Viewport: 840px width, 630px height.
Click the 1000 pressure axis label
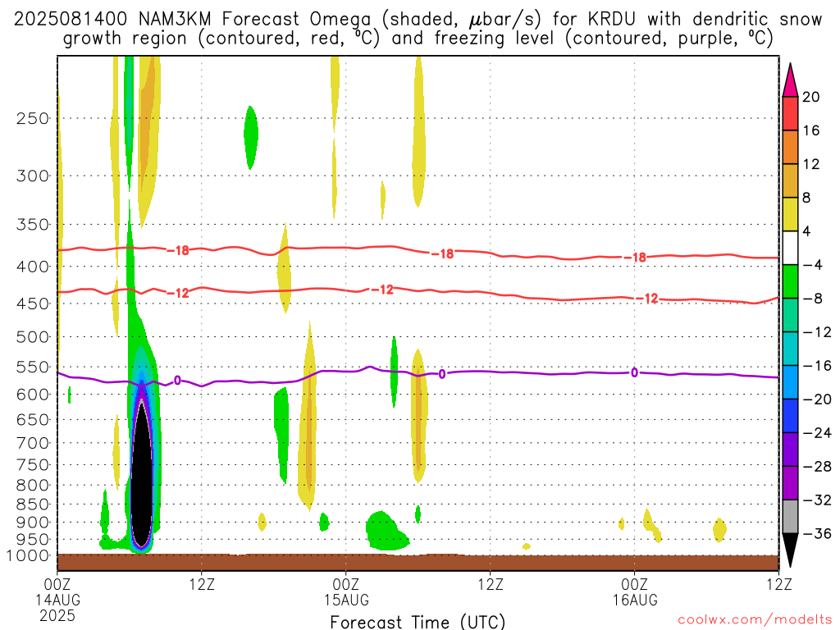click(28, 556)
